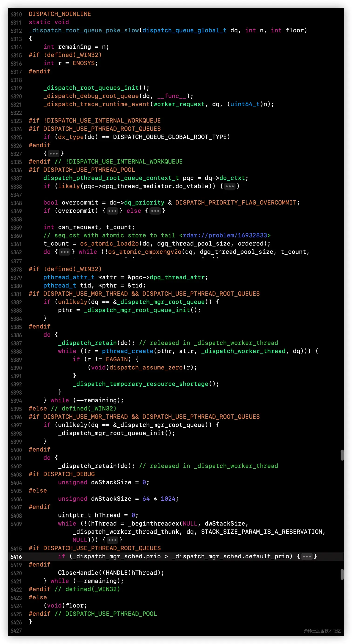Click the lower scrollbar marker near line 6420
This screenshot has width=352, height=644.
pos(342,574)
